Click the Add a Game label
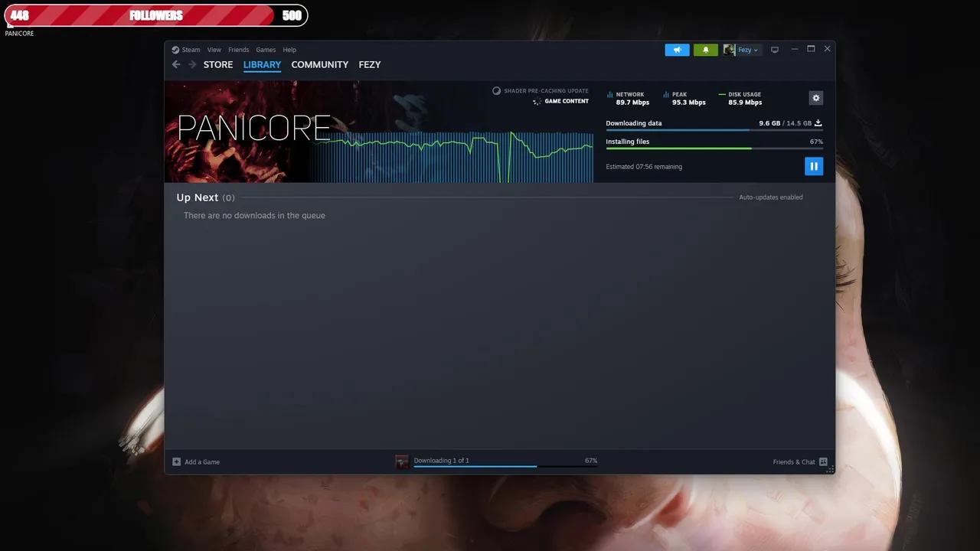This screenshot has height=551, width=980. coord(202,462)
